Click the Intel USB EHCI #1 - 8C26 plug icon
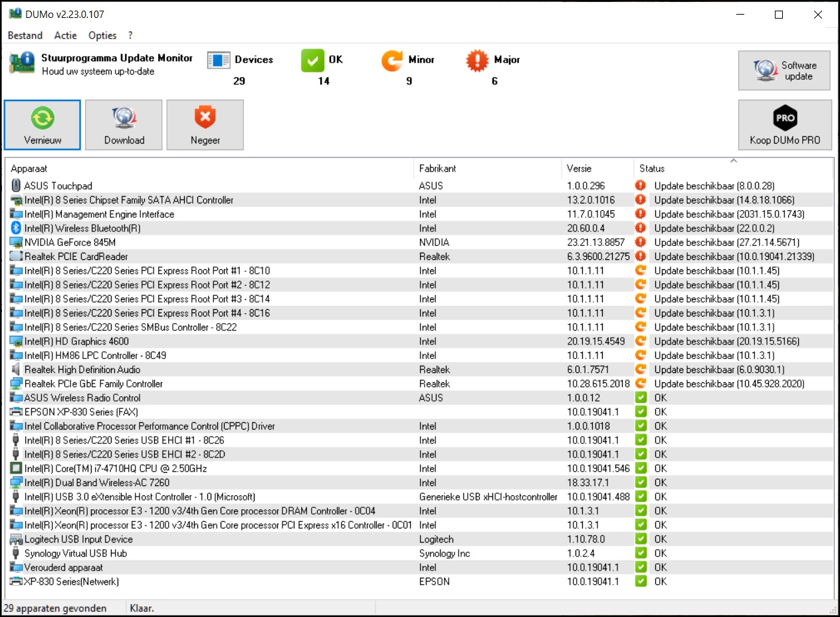 [x=17, y=440]
